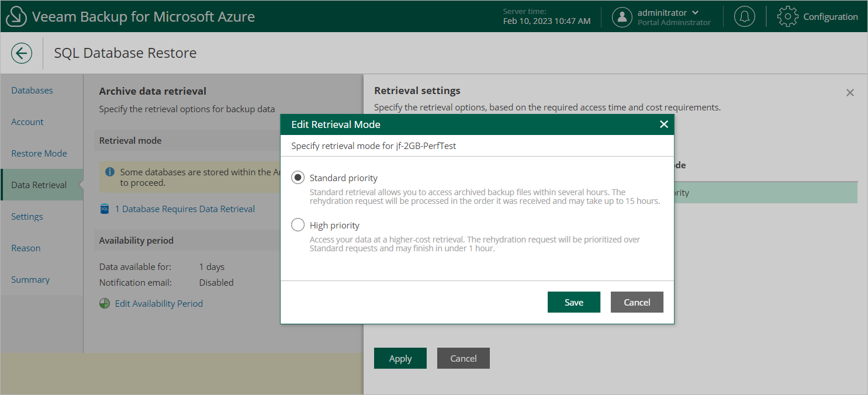Click the administrator user avatar icon
868x395 pixels.
click(x=622, y=17)
